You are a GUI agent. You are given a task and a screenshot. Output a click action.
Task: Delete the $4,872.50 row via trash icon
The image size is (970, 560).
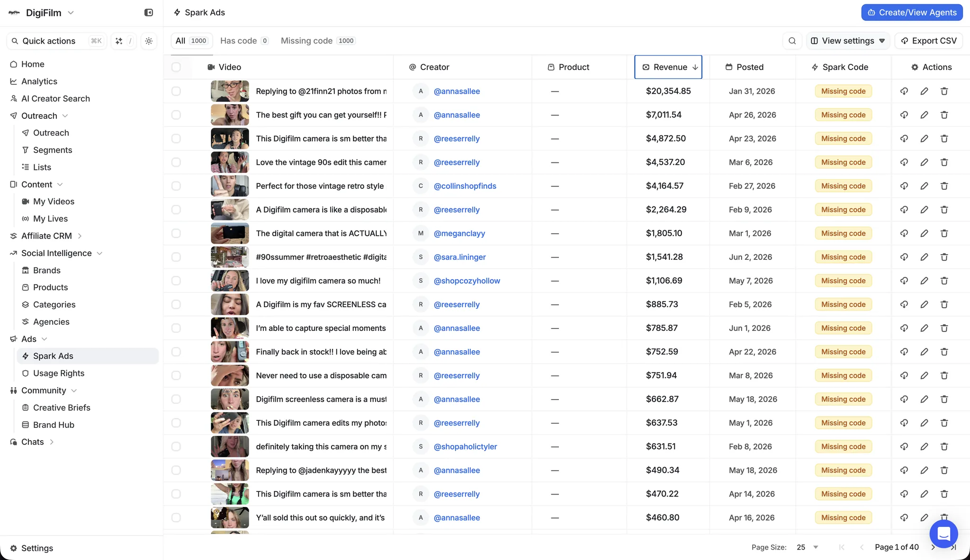point(944,139)
